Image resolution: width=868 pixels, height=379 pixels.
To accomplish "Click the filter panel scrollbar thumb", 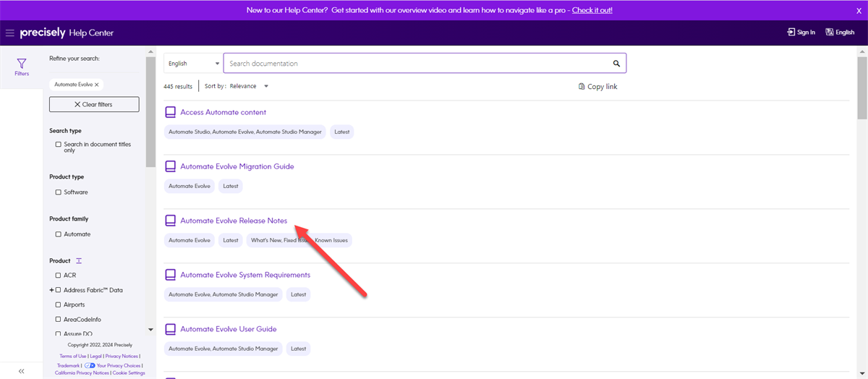I will [x=150, y=112].
